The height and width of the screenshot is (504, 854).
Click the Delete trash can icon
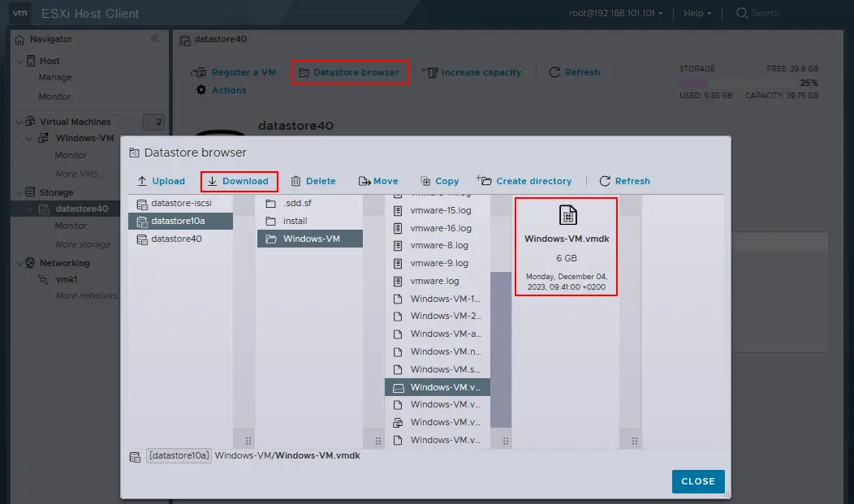295,181
